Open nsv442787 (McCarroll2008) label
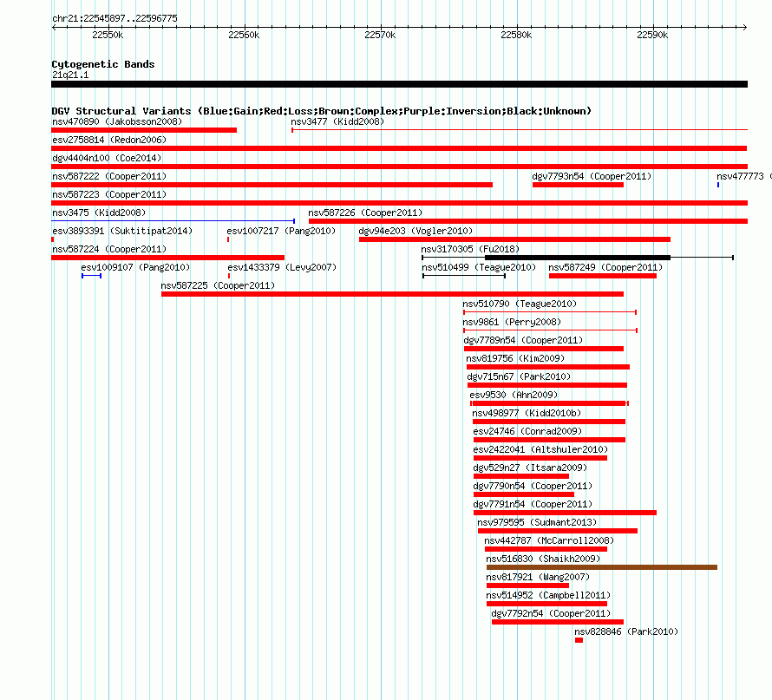Viewport: 772px width, 700px height. [x=549, y=540]
